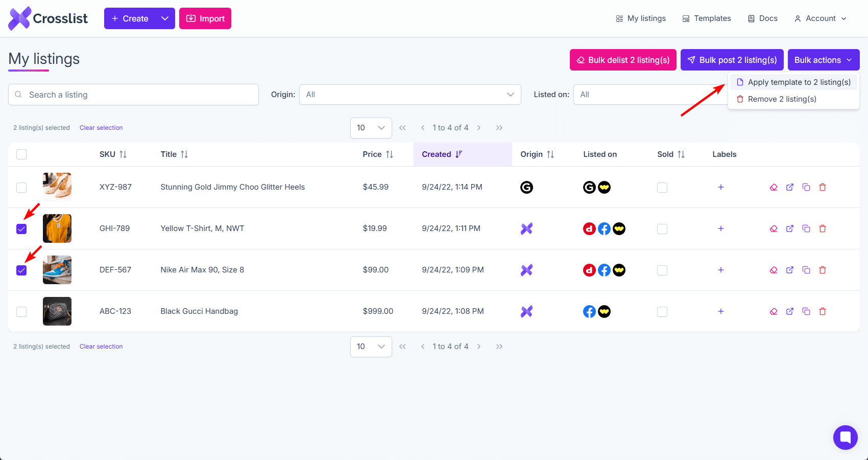Mark Black Gucci Handbag as sold
Screen dimensions: 868x460
tap(662, 311)
